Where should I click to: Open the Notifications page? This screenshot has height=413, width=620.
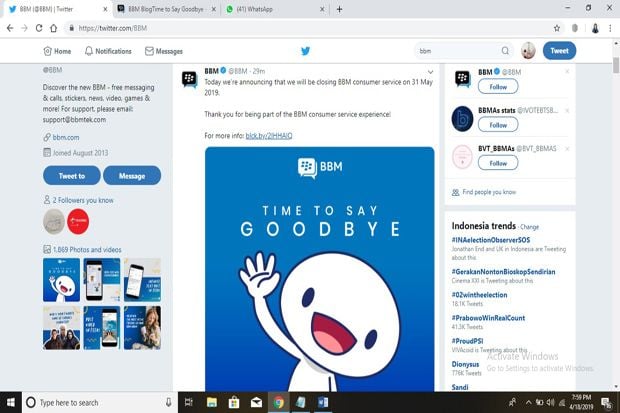(x=108, y=51)
